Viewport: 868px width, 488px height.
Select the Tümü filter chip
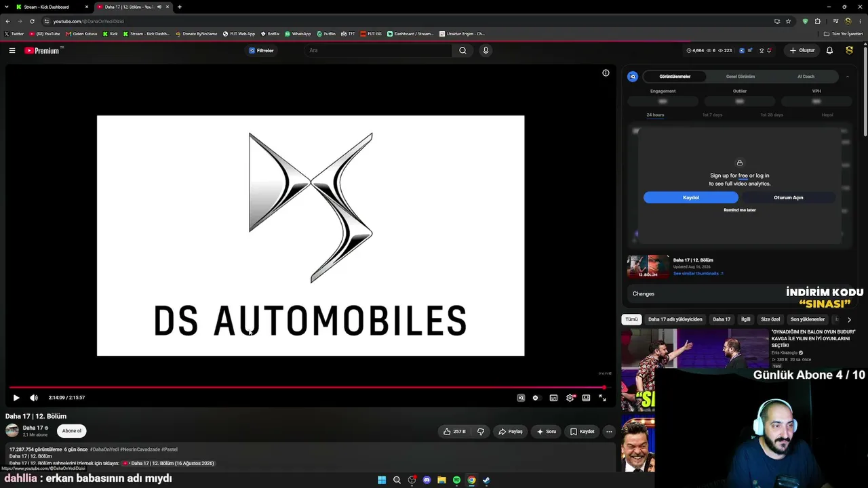[x=631, y=319]
